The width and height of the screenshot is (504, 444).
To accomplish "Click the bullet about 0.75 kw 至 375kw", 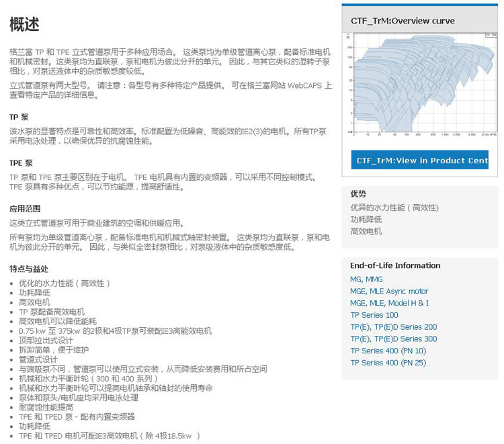I will [115, 331].
